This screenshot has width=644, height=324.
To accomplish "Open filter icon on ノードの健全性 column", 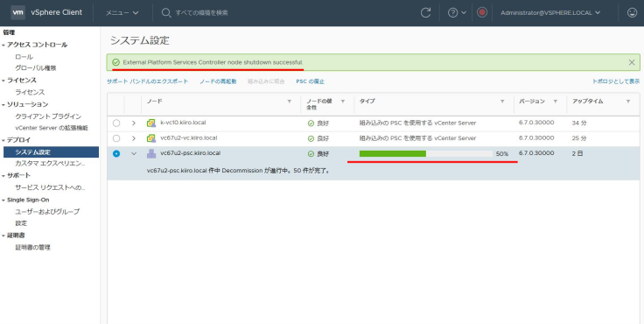I will [342, 102].
